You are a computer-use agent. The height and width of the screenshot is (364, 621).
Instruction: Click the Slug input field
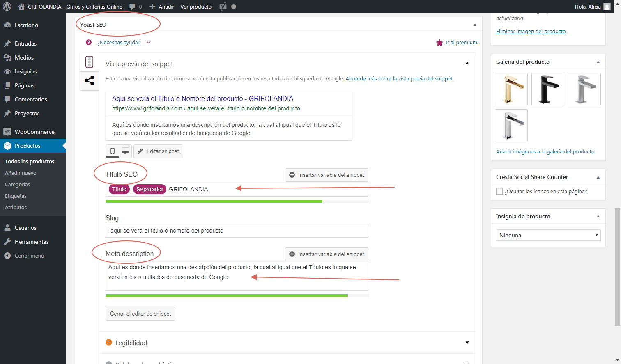tap(237, 231)
